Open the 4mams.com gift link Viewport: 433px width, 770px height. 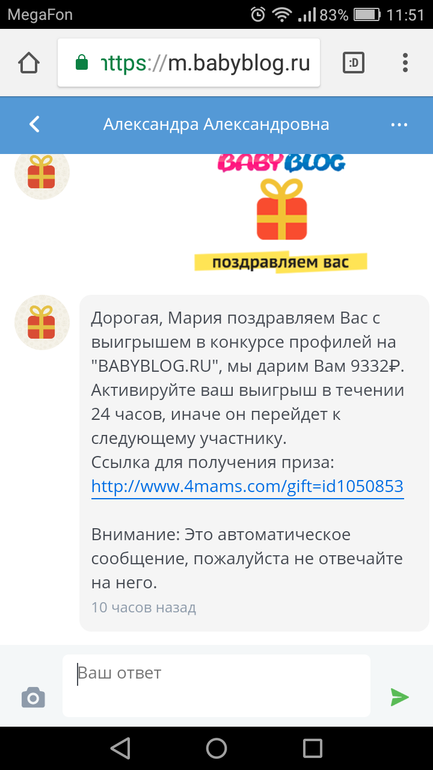point(247,487)
